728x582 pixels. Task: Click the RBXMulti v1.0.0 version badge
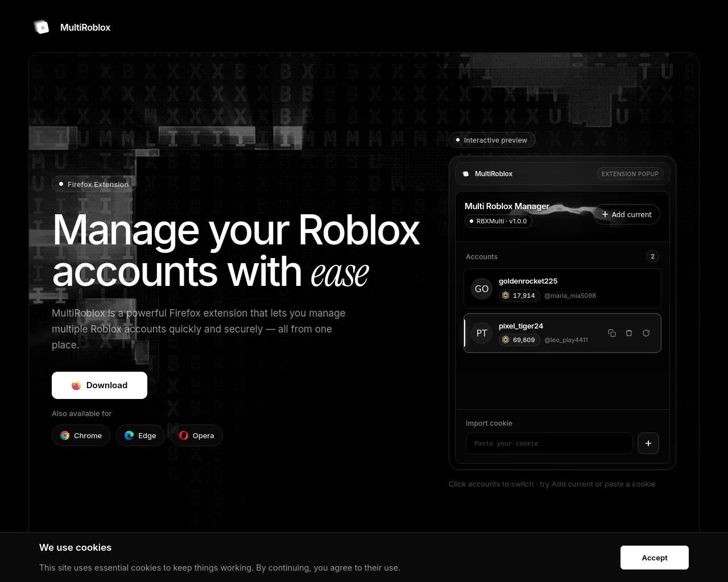[x=498, y=221]
